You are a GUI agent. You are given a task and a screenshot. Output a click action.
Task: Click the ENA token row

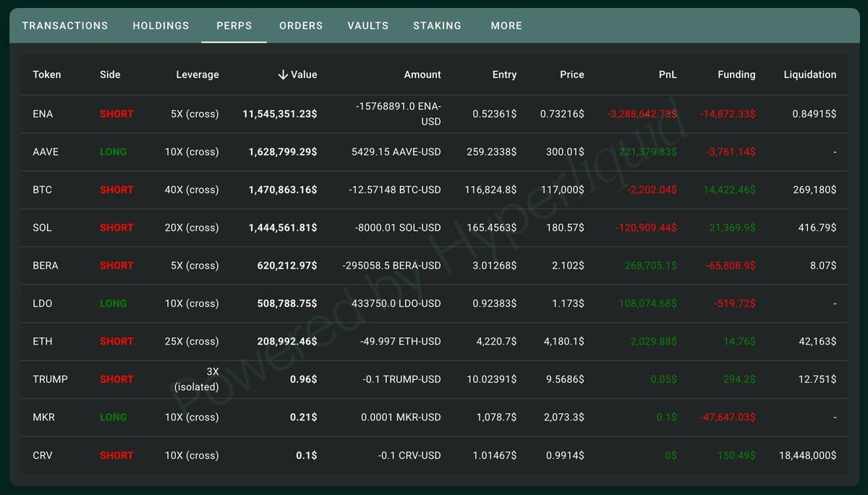434,114
